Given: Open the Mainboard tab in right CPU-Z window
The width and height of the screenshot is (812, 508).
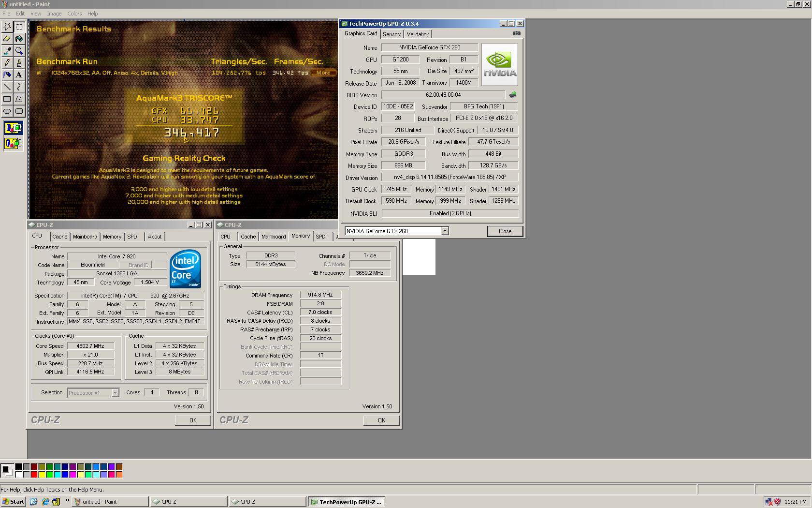Looking at the screenshot, I should [274, 237].
